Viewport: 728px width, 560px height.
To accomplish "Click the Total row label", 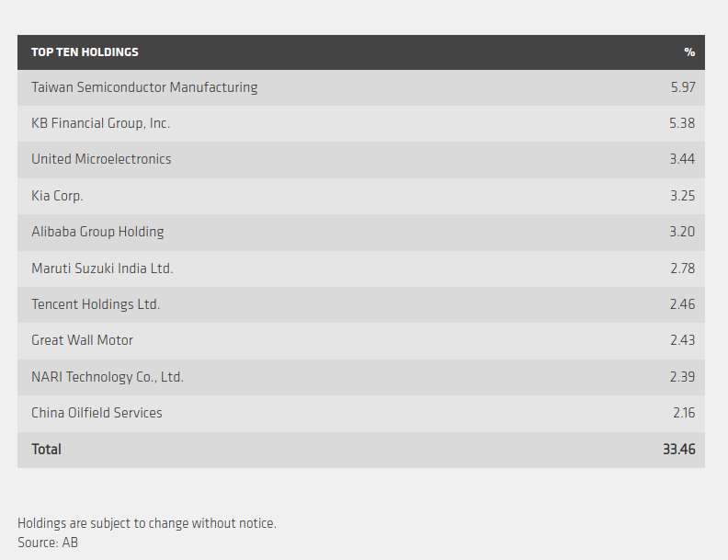I will pos(46,450).
